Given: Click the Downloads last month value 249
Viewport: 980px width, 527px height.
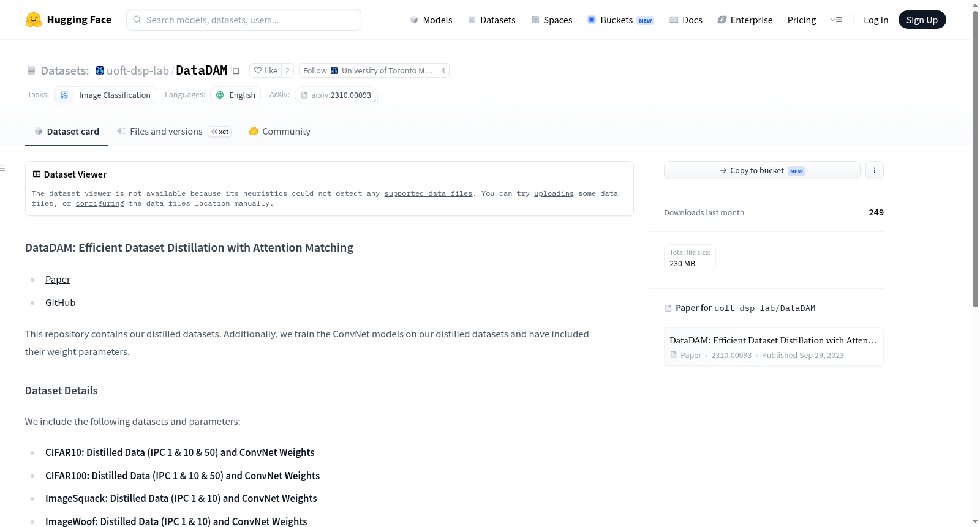Looking at the screenshot, I should click(876, 212).
